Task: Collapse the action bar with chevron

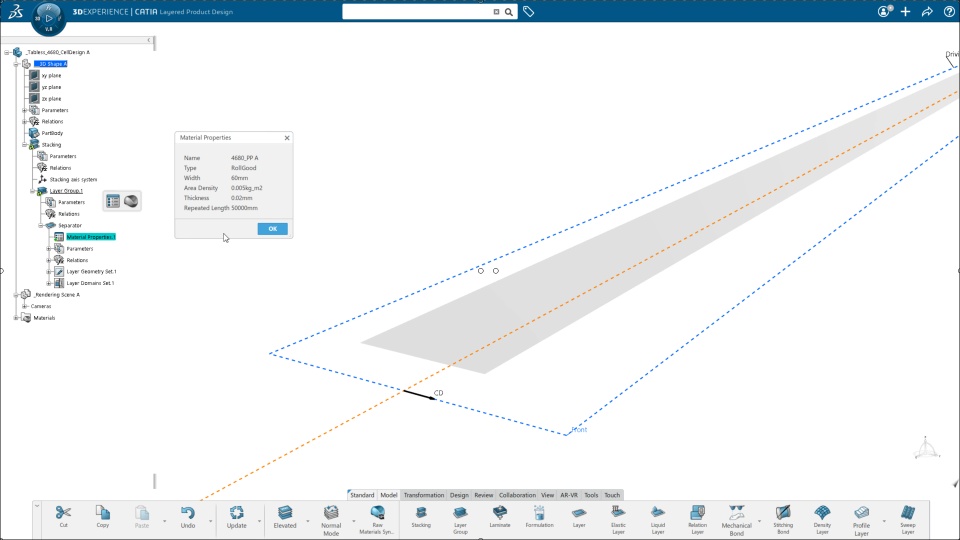Action: pos(37,506)
